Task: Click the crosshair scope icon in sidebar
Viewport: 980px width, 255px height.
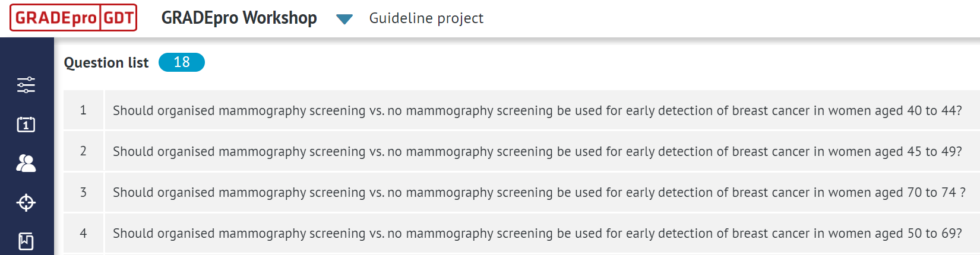Action: tap(26, 203)
